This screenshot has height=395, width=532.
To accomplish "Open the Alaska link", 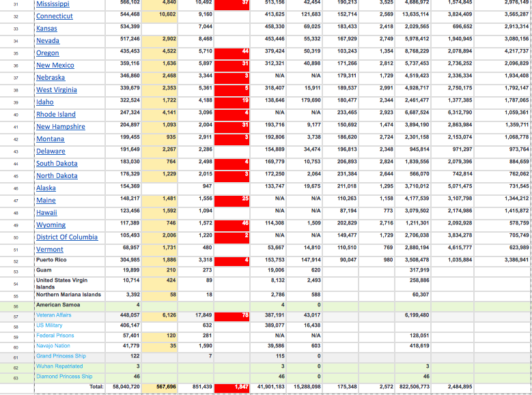I will pos(46,188).
